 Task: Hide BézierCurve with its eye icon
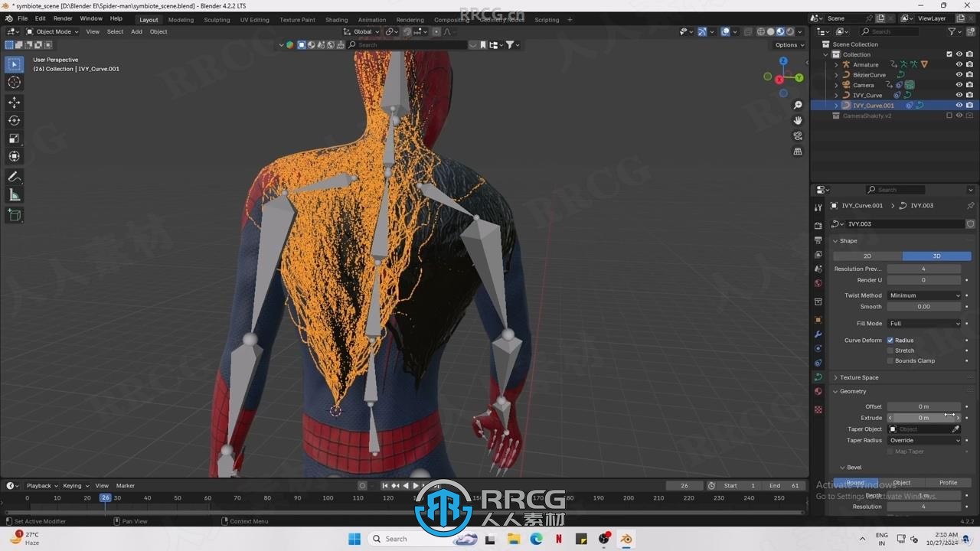tap(959, 75)
